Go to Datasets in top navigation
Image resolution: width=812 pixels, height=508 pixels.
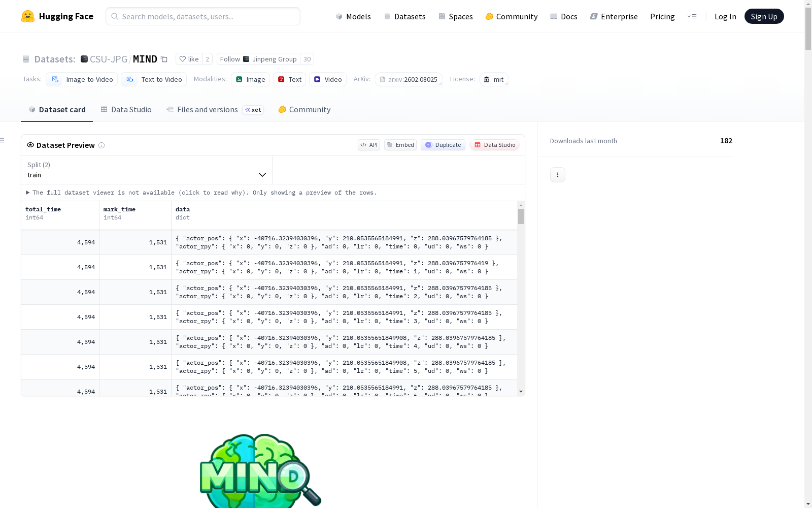tap(404, 16)
